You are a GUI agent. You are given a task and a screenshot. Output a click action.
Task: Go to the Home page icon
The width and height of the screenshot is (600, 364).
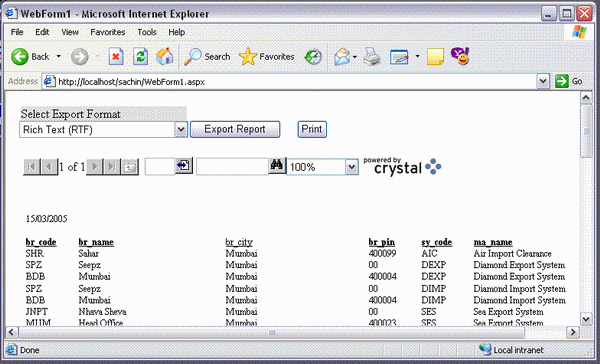[165, 56]
